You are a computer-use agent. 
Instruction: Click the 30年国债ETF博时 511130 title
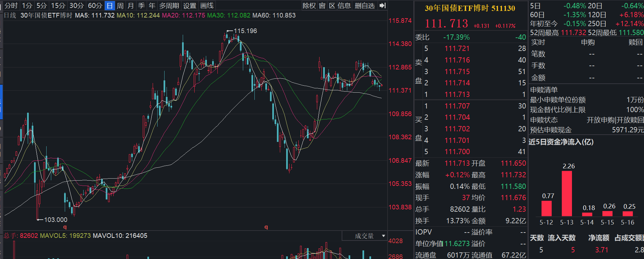470,8
